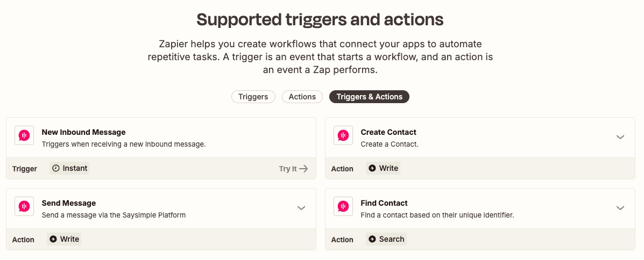
Task: Switch to the Actions filter tab
Action: [x=302, y=97]
